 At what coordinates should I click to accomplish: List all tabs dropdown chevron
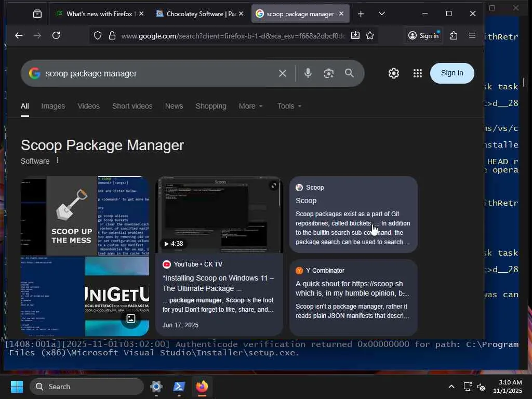(x=382, y=14)
